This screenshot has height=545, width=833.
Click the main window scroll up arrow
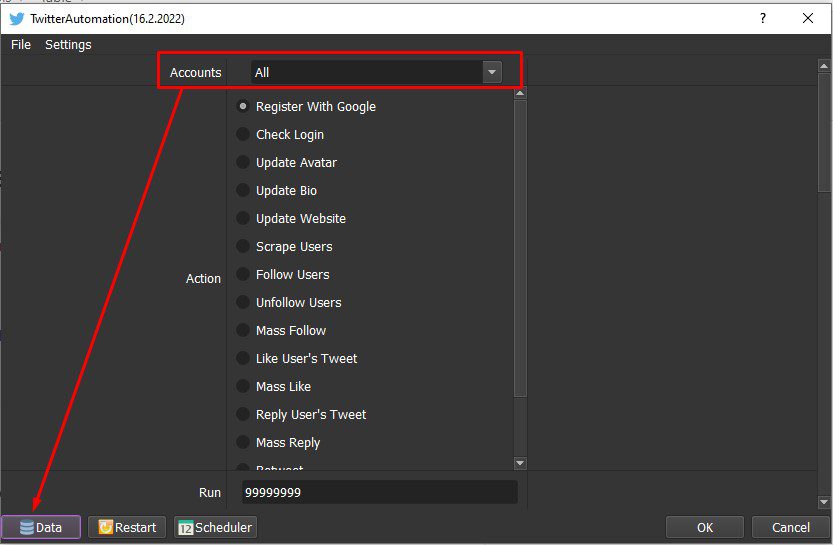tap(824, 66)
